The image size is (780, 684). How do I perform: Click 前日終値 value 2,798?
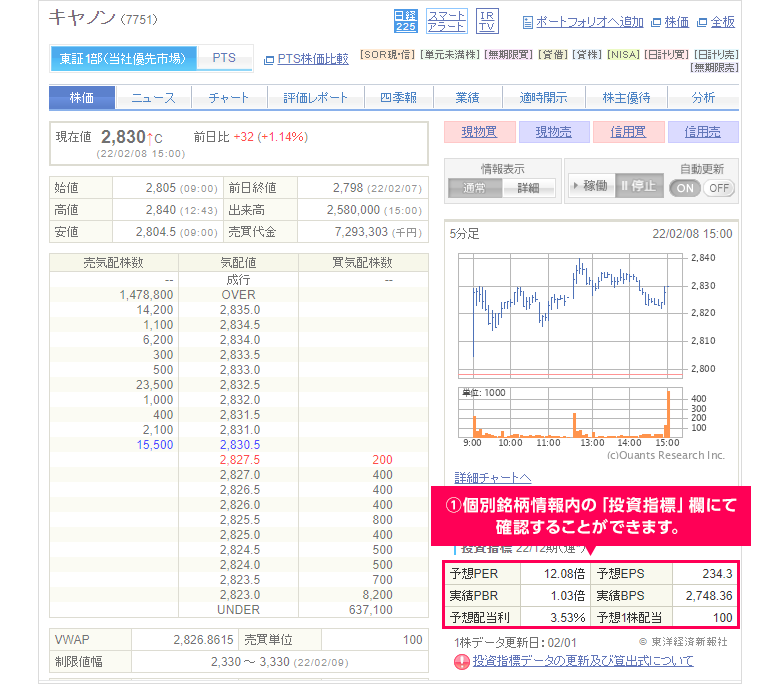coord(348,188)
